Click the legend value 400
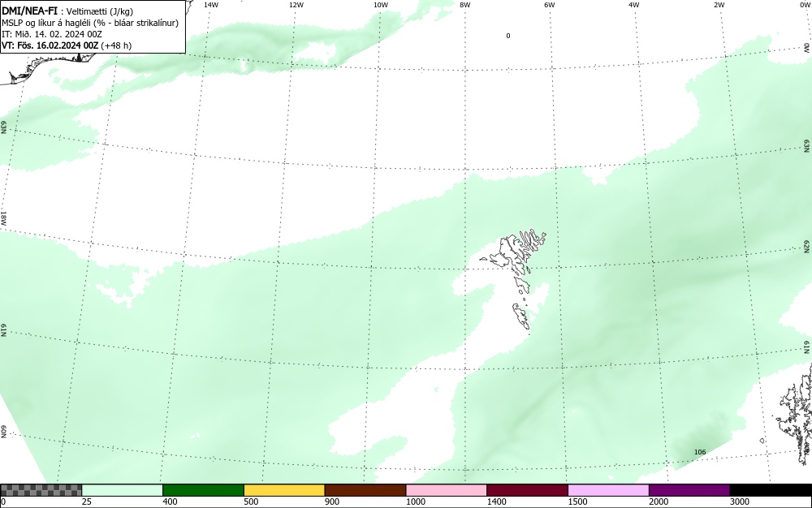The width and height of the screenshot is (812, 508). pyautogui.click(x=170, y=502)
